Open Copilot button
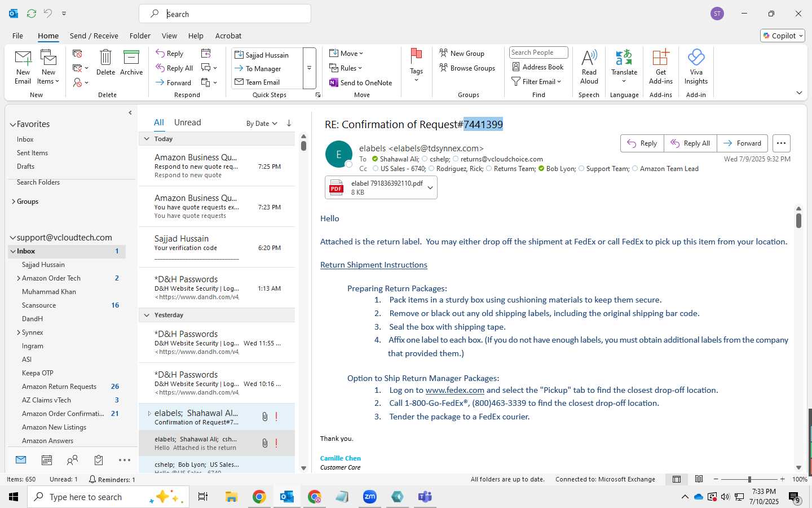This screenshot has height=508, width=812. (782, 36)
